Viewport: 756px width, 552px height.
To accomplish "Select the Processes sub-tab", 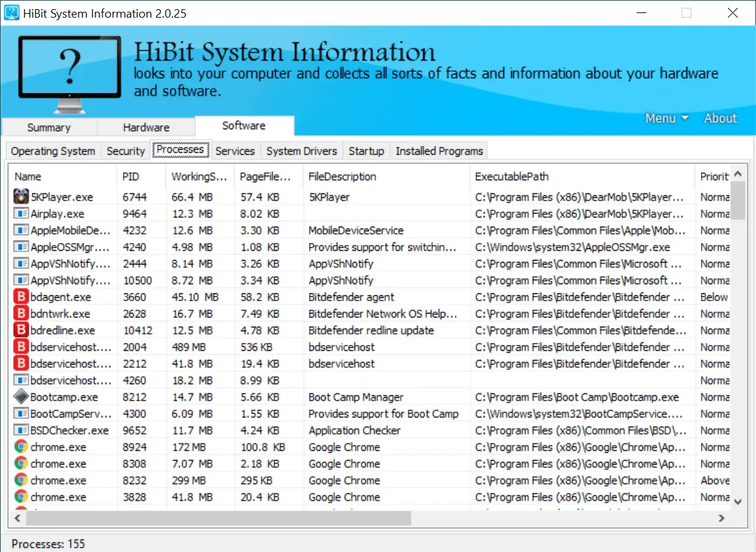I will (x=180, y=150).
